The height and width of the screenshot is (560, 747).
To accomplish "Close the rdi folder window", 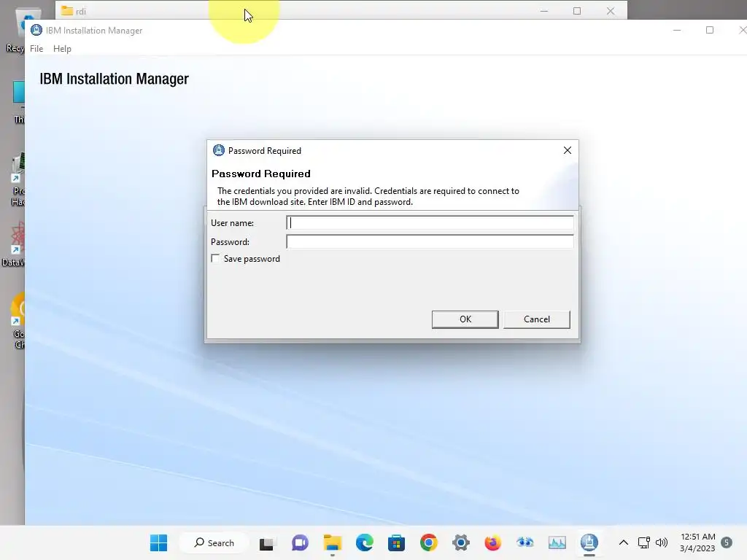I will [611, 11].
